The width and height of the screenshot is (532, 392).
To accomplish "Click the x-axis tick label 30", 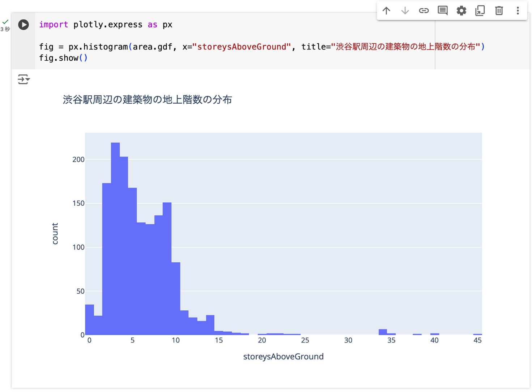I will 348,340.
